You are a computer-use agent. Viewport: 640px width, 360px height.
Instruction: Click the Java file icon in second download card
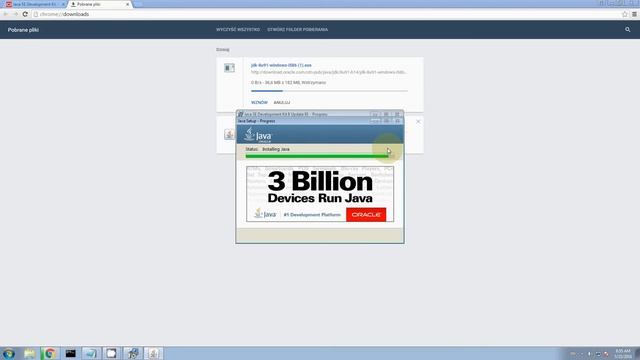pyautogui.click(x=229, y=134)
